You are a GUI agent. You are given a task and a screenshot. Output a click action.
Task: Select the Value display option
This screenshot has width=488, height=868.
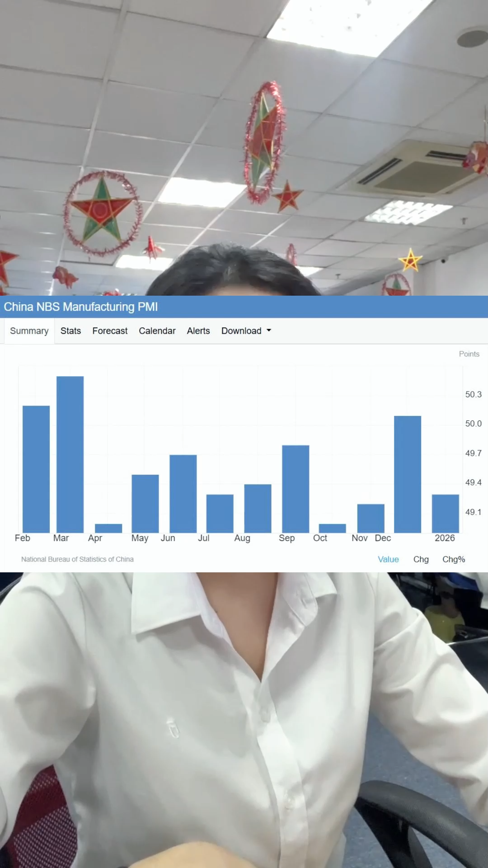[388, 559]
